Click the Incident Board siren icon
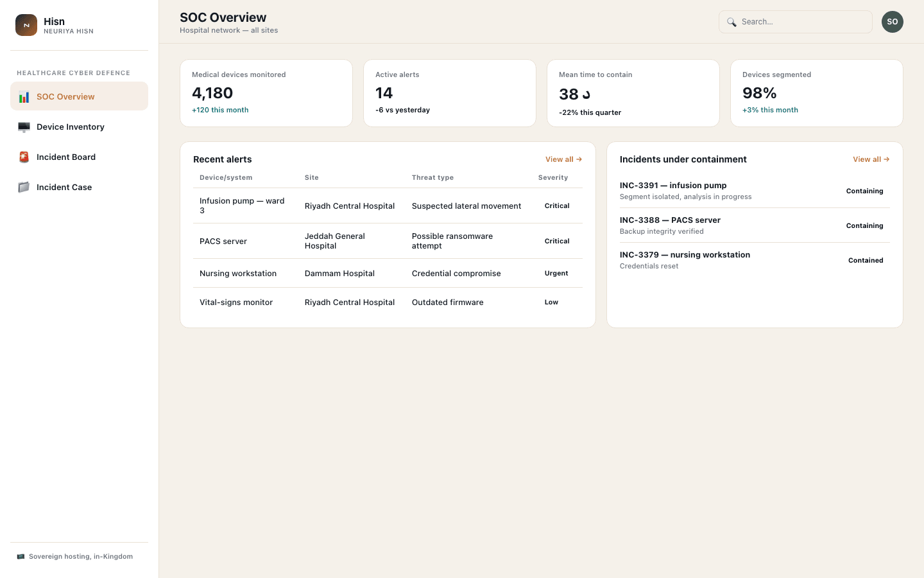 tap(24, 157)
